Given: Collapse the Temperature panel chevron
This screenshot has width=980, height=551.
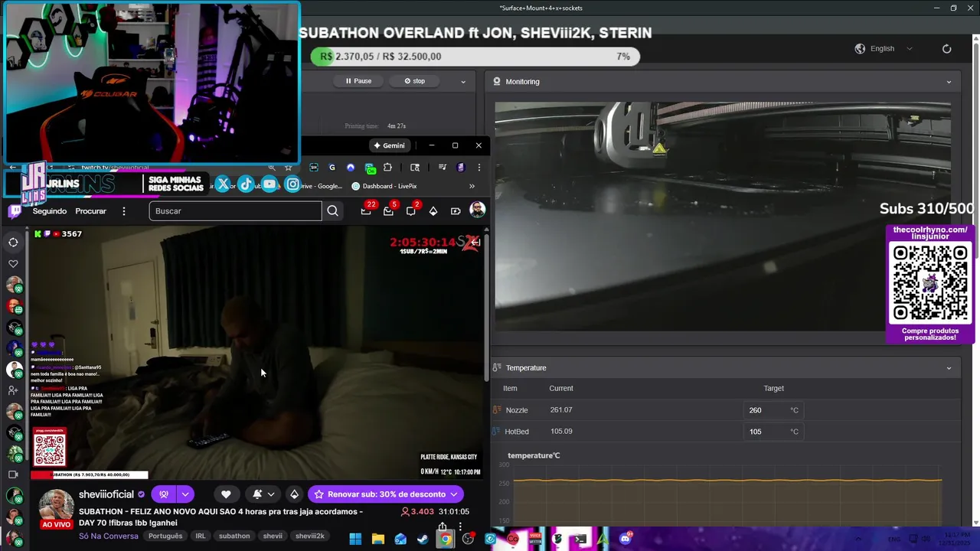Looking at the screenshot, I should point(949,368).
